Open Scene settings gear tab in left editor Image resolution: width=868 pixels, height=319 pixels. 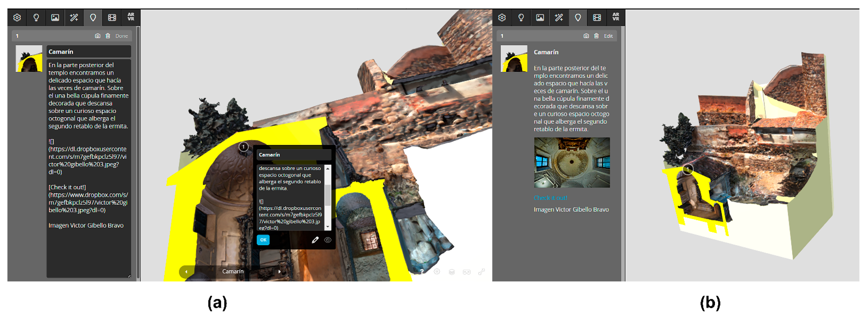coord(17,18)
